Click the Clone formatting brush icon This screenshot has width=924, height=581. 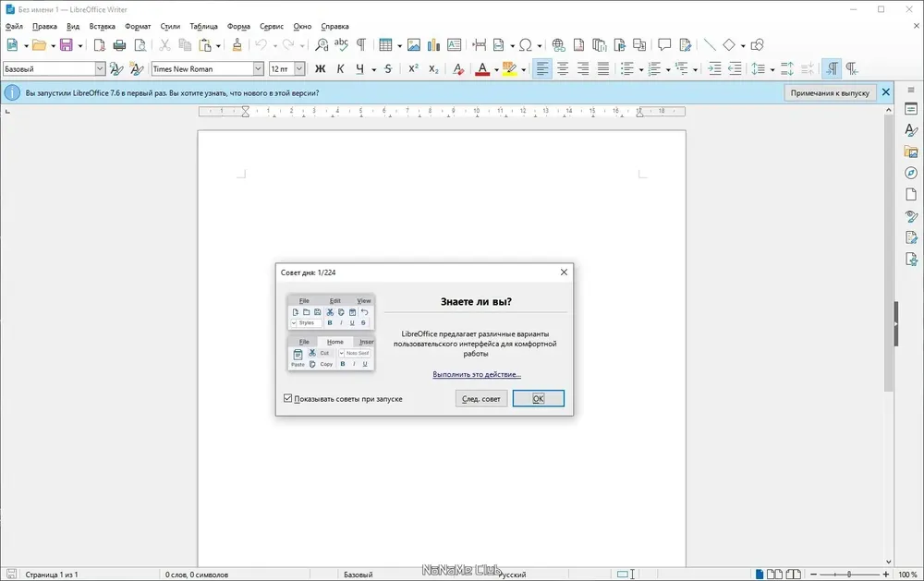click(237, 44)
